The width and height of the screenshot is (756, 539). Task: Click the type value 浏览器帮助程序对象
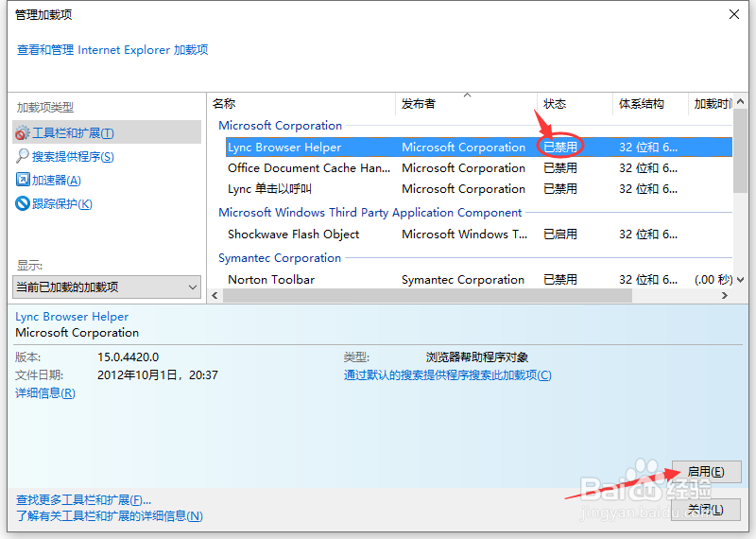point(477,357)
